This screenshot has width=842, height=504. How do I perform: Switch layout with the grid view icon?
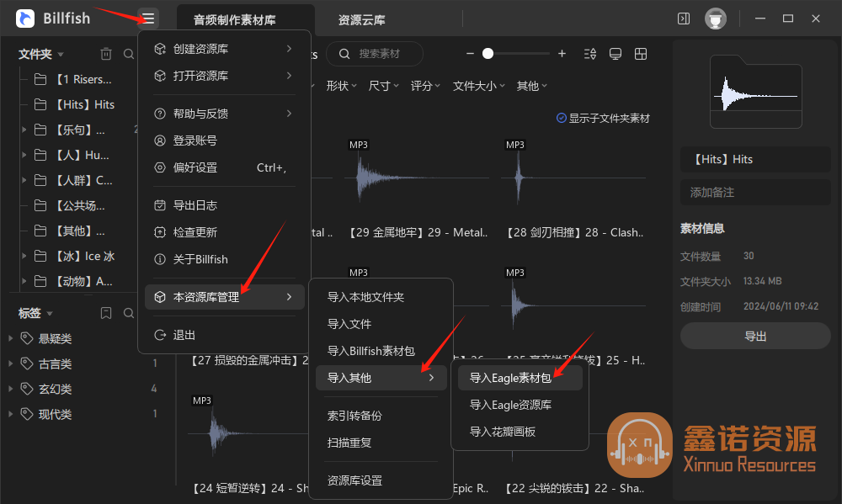[x=641, y=54]
